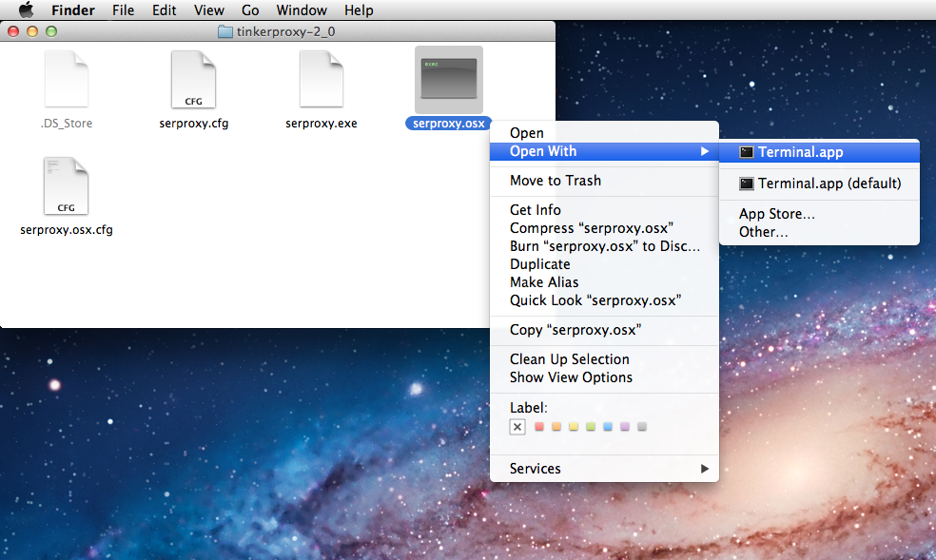Viewport: 936px width, 560px height.
Task: Select the serproxy.cfg file icon
Action: point(193,79)
